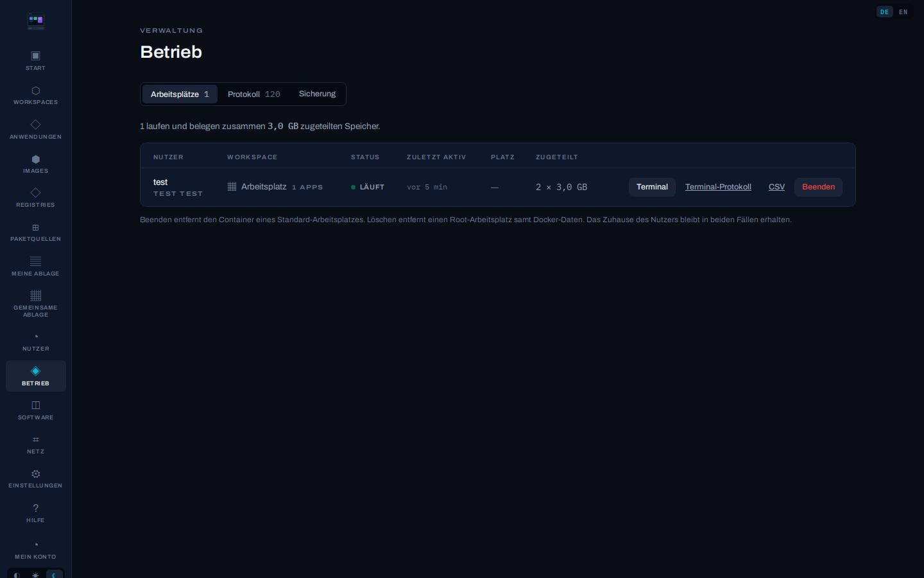Open the Sicherung tab

point(317,94)
